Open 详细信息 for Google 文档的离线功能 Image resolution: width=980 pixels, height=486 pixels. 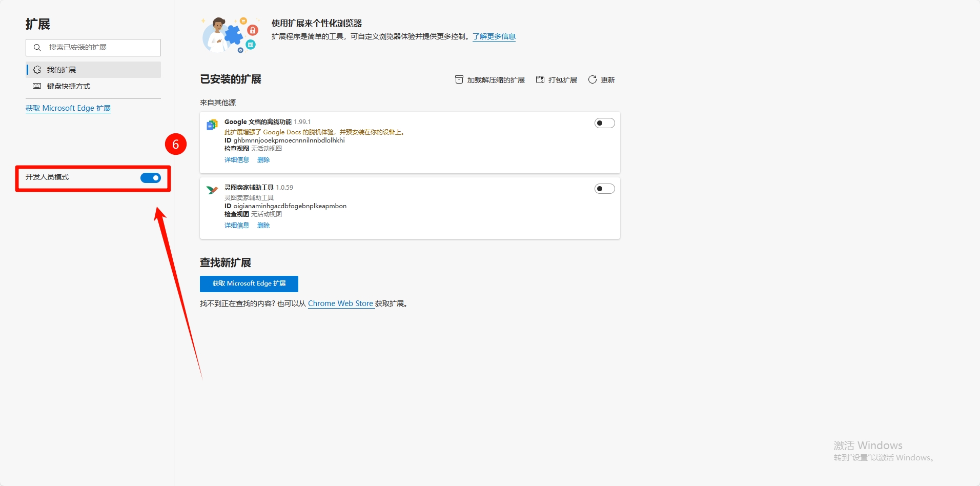[x=236, y=160]
